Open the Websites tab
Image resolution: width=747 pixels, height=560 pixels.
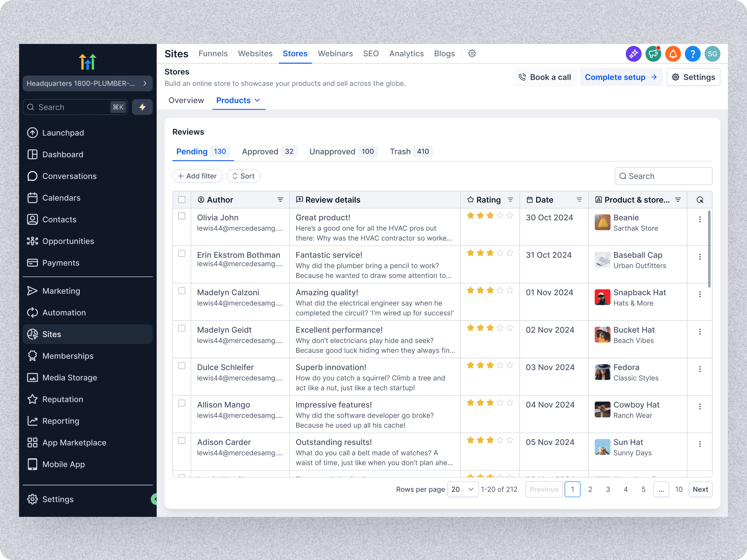255,54
